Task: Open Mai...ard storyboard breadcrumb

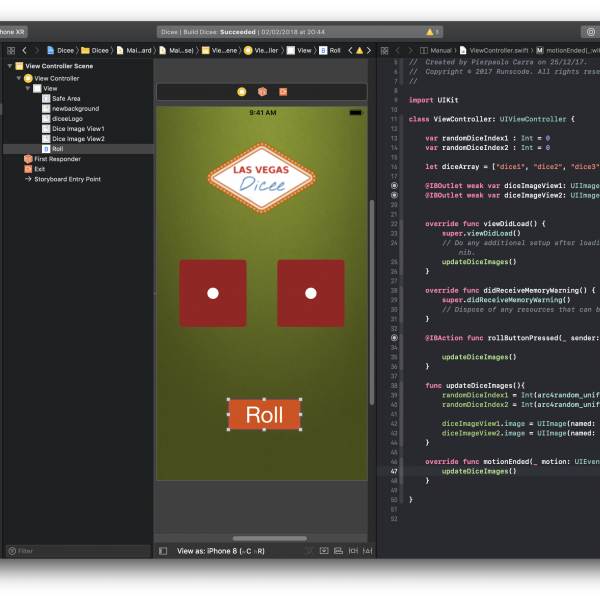Action: coord(134,51)
